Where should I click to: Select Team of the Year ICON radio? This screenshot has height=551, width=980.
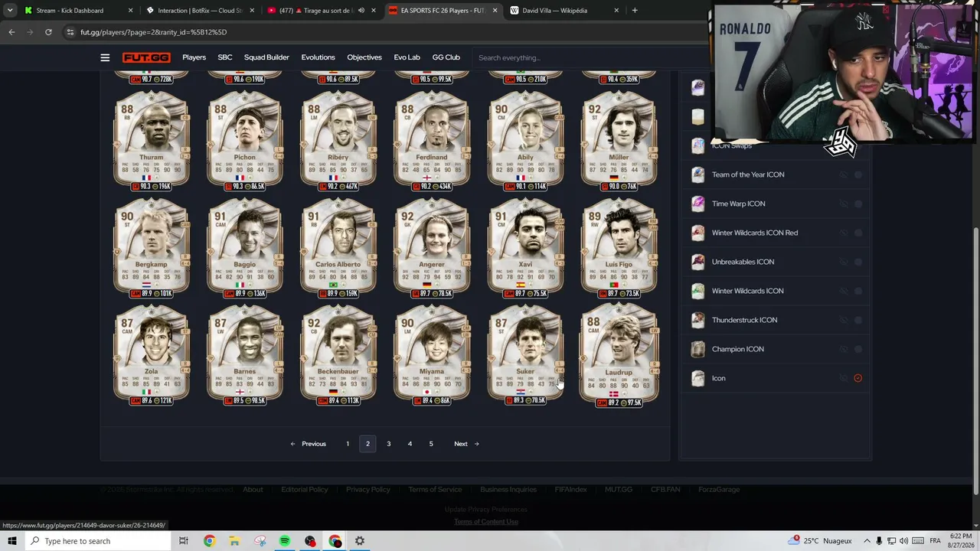point(857,174)
